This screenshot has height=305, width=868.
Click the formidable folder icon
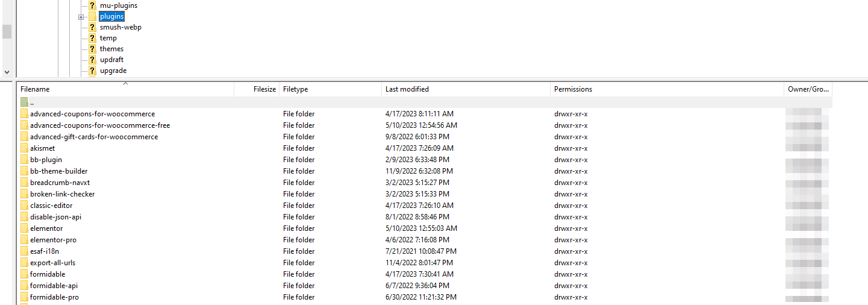click(x=24, y=274)
